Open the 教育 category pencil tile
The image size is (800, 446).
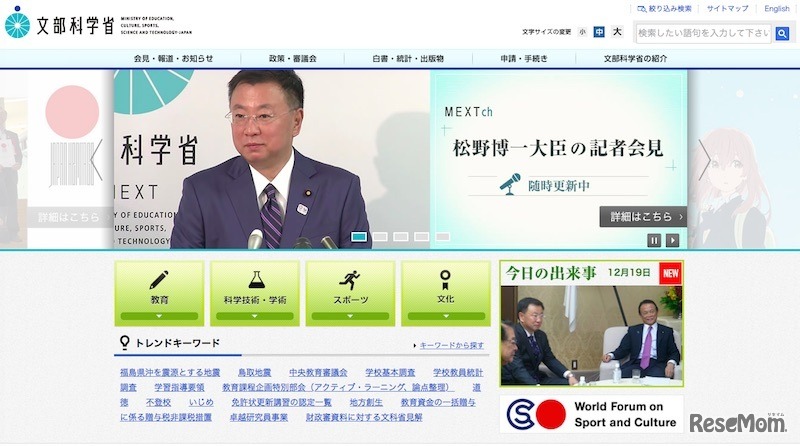159,293
